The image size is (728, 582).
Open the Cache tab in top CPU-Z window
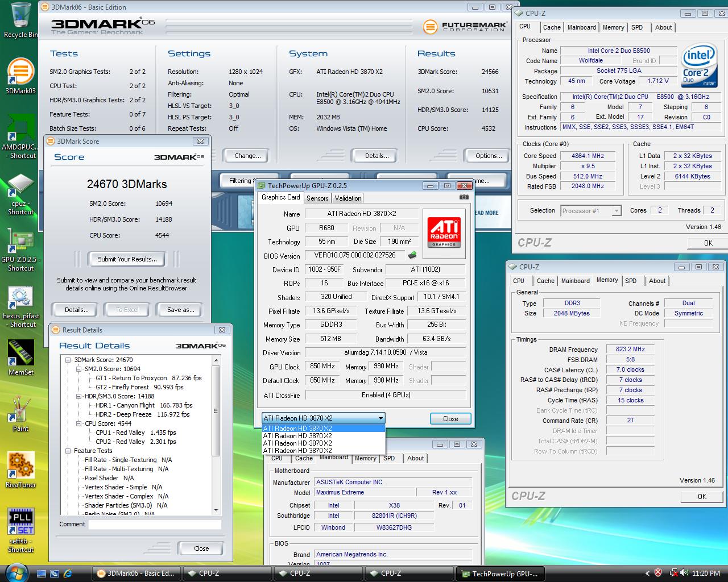pyautogui.click(x=552, y=27)
